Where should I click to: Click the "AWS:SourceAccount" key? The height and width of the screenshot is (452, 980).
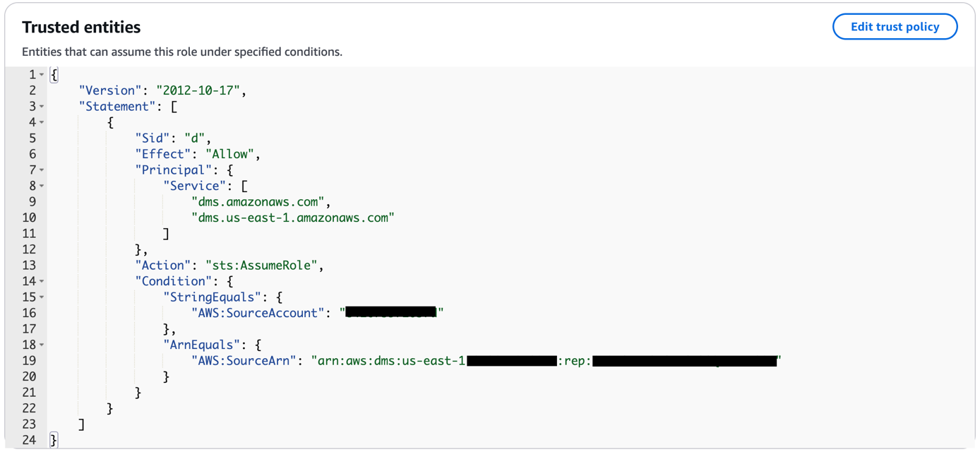click(258, 313)
